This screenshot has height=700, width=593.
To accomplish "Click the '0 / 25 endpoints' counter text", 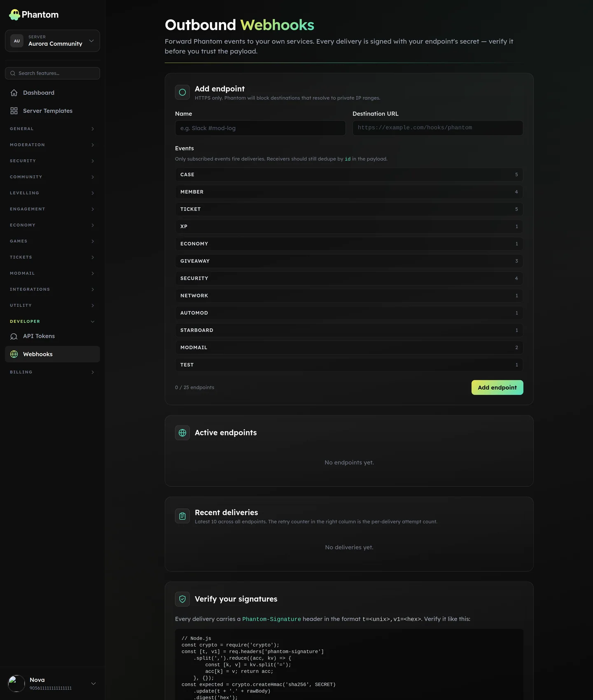I will pyautogui.click(x=194, y=387).
